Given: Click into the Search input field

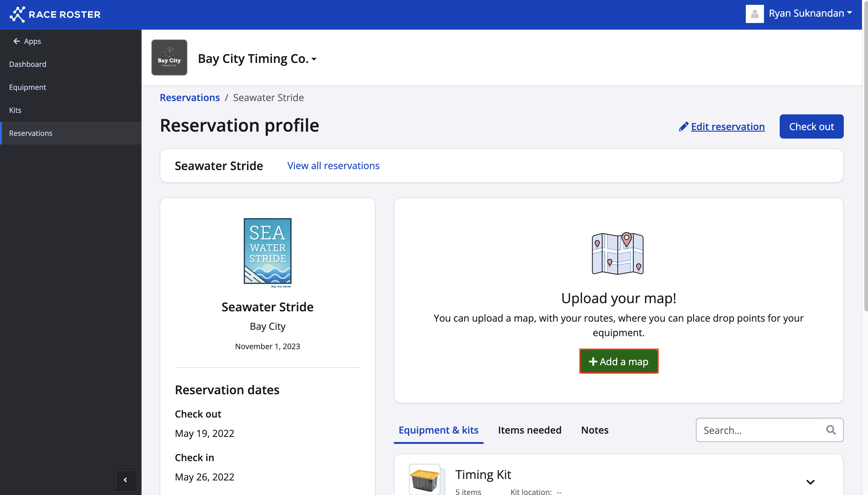Looking at the screenshot, I should [758, 430].
